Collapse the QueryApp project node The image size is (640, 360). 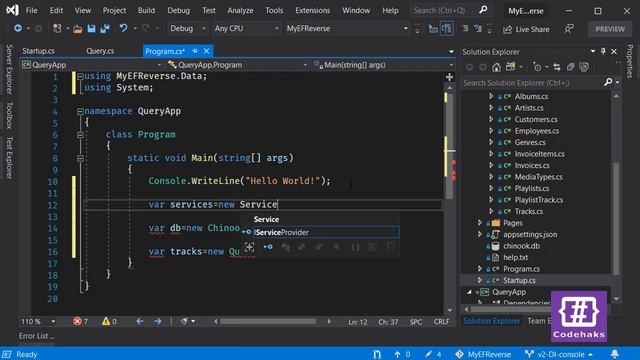point(469,292)
